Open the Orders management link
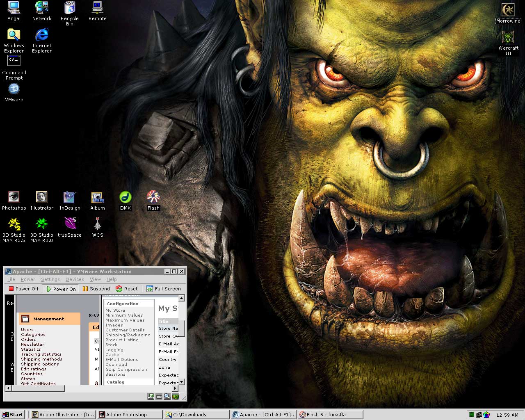 [28, 340]
